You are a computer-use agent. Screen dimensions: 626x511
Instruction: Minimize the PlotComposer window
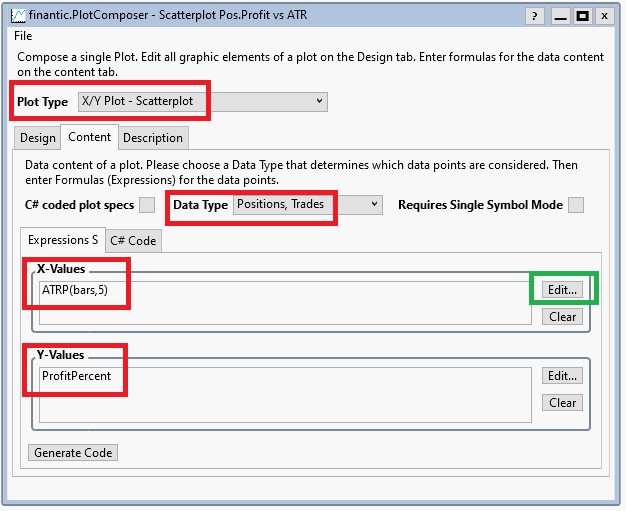coord(560,16)
